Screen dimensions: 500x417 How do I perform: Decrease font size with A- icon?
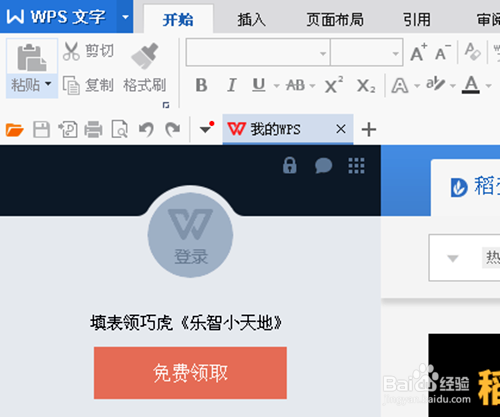(x=443, y=52)
